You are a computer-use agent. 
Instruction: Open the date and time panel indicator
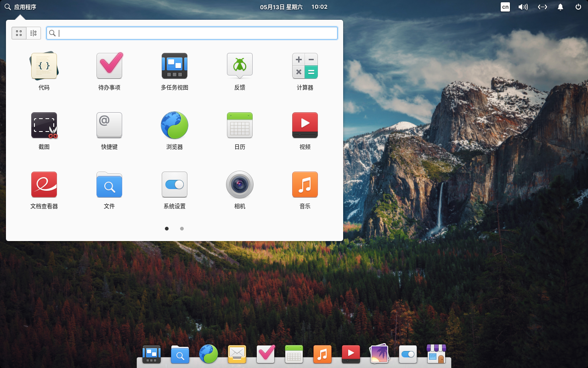[x=294, y=7]
